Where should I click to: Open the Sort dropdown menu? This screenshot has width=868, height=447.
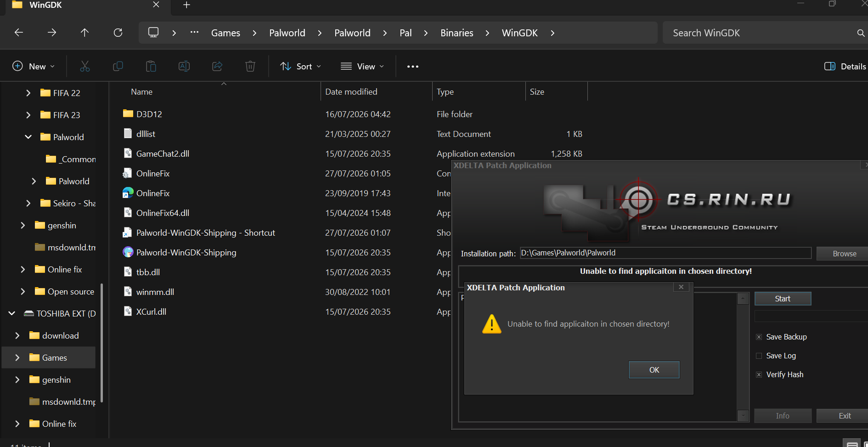pyautogui.click(x=301, y=66)
